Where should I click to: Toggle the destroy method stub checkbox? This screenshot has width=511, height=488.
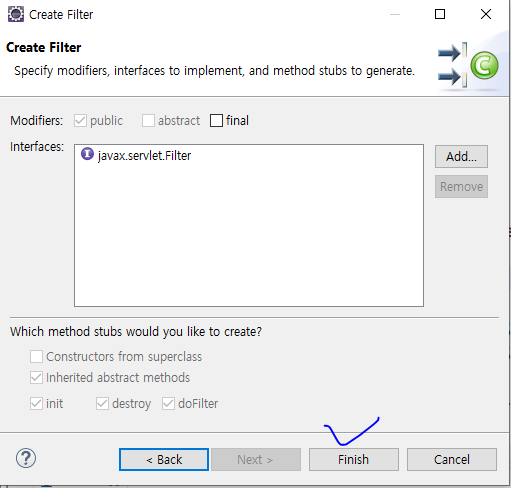[102, 404]
